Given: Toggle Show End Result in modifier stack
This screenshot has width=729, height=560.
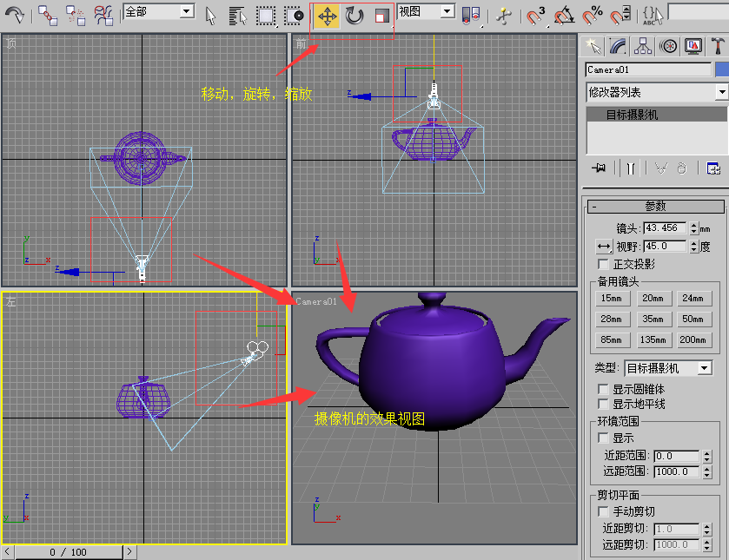Looking at the screenshot, I should (631, 168).
